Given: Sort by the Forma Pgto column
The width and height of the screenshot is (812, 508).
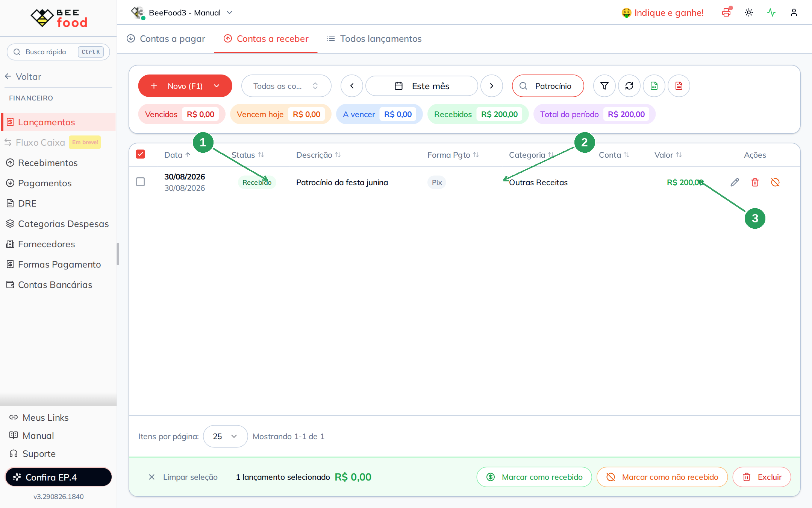Looking at the screenshot, I should click(x=453, y=155).
